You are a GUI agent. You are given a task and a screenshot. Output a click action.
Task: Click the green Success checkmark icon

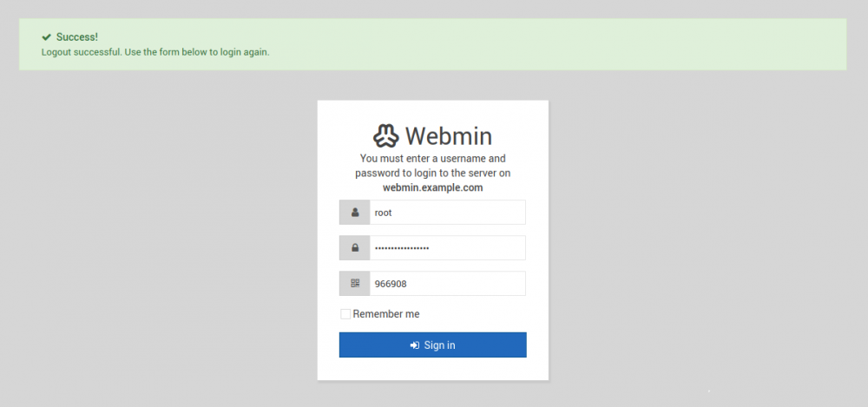tap(47, 37)
